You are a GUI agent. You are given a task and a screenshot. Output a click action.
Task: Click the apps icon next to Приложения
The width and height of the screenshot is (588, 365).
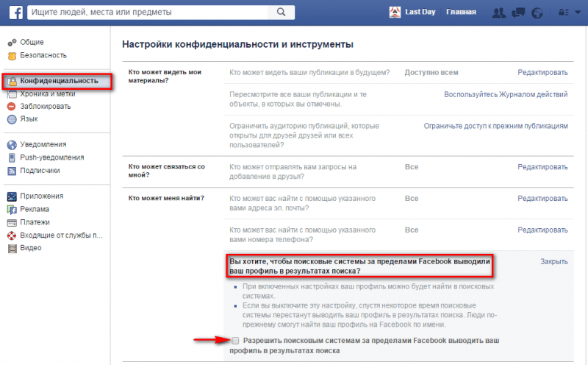click(12, 196)
